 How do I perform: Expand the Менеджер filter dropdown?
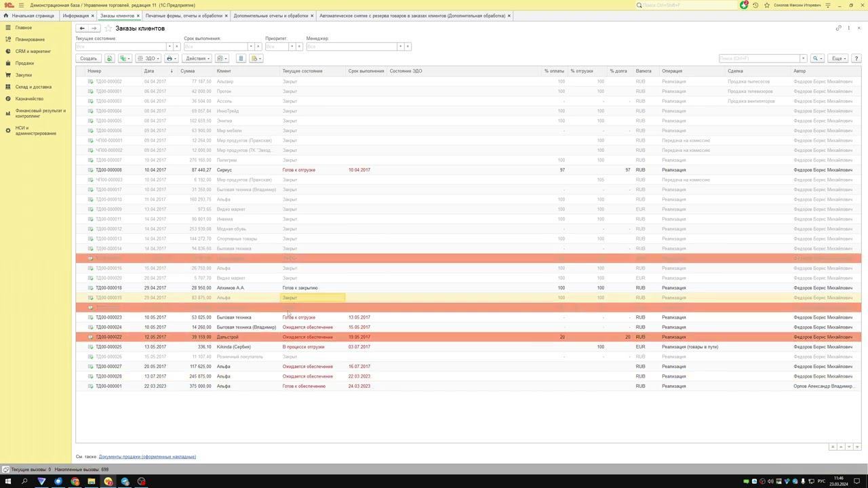[x=400, y=47]
